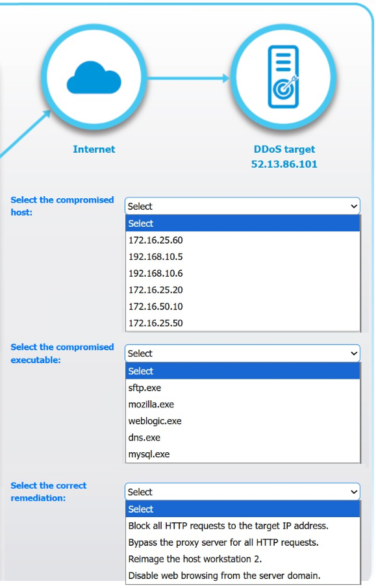
Task: Select weblogic.exe option
Action: pyautogui.click(x=242, y=421)
